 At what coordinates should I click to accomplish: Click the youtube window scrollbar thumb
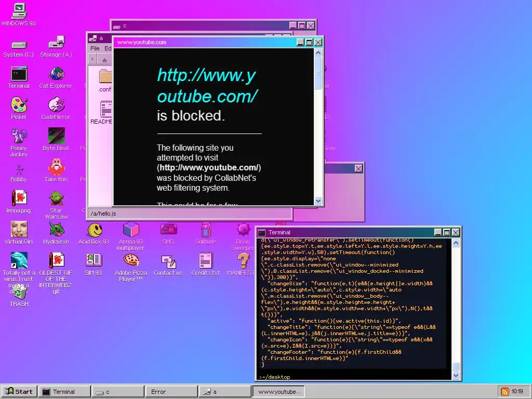tap(318, 73)
